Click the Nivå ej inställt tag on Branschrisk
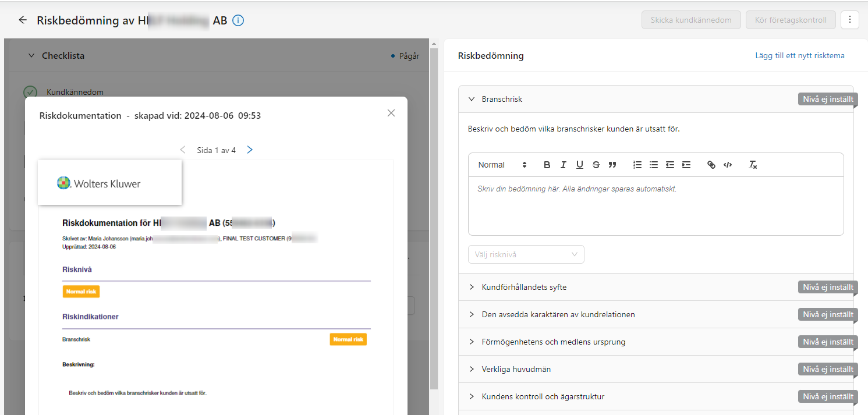 click(x=828, y=99)
